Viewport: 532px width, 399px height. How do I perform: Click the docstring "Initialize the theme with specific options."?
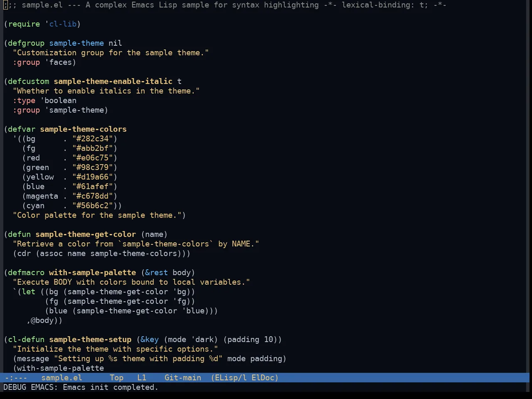116,349
